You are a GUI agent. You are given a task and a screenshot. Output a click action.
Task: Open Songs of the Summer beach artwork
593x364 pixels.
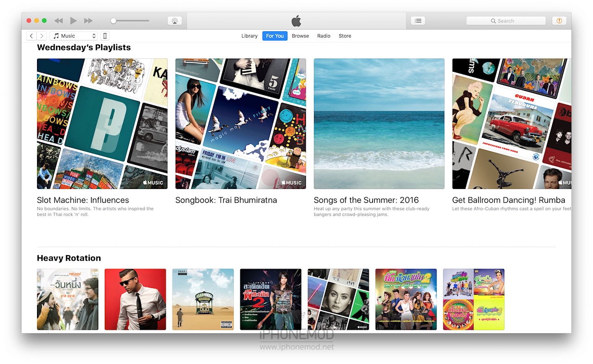tap(379, 124)
